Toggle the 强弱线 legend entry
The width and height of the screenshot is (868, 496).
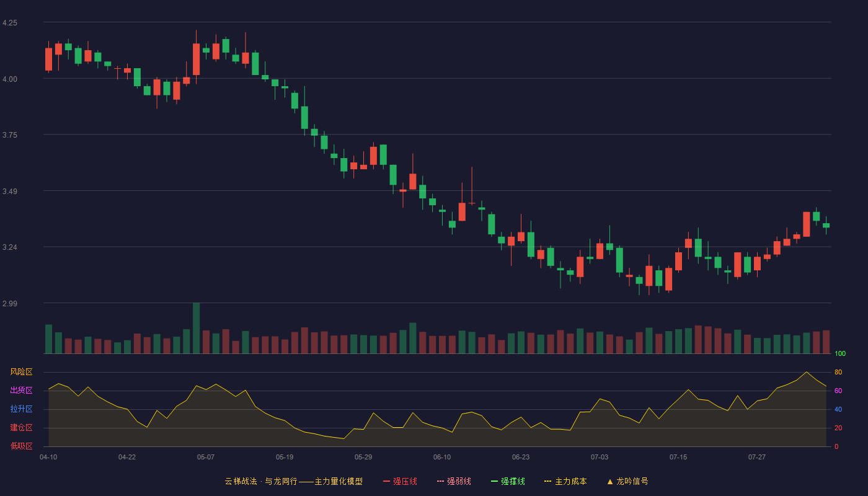(454, 481)
